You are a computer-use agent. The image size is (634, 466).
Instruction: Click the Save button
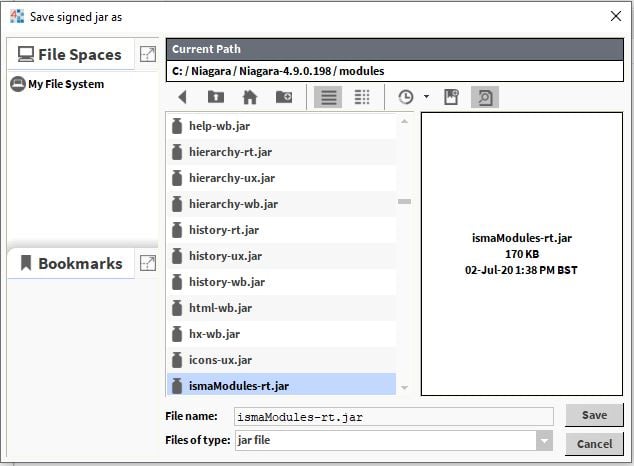pyautogui.click(x=594, y=415)
